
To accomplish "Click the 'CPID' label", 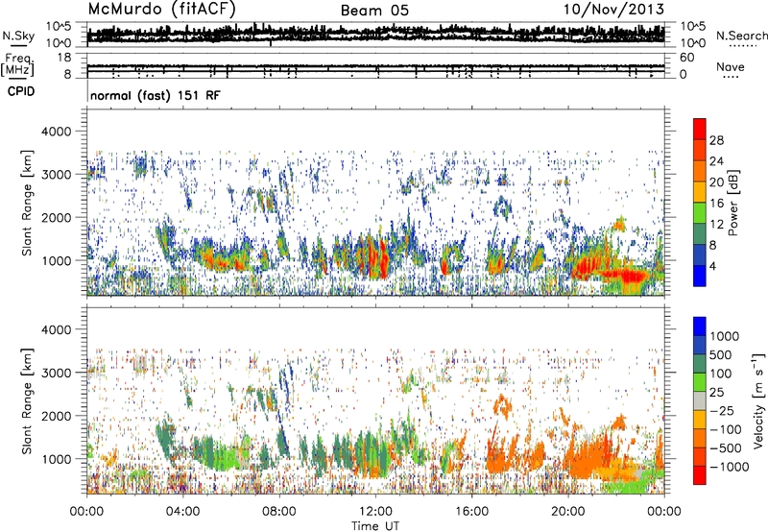I will pyautogui.click(x=21, y=91).
